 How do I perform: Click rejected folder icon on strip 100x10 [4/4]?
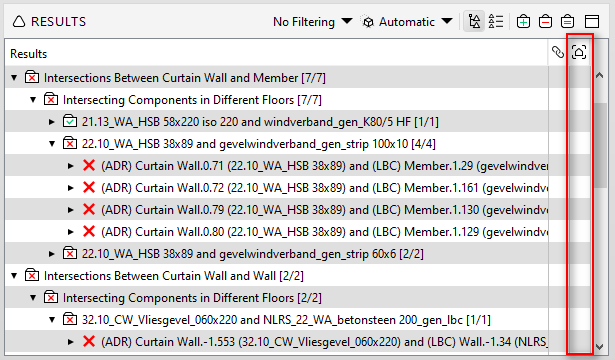point(70,143)
